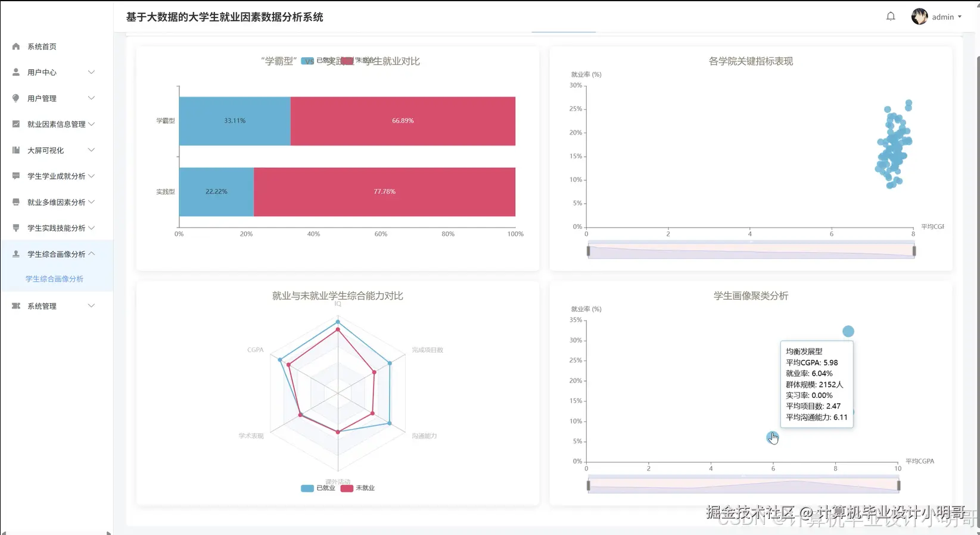Click right zoom handle under 学生画像聚类分析
Image resolution: width=980 pixels, height=535 pixels.
(898, 486)
